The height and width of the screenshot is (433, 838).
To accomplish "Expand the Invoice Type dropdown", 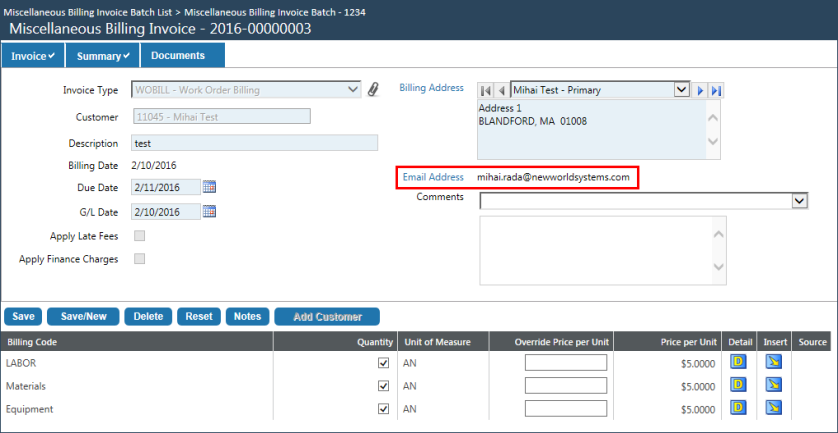I will [353, 90].
